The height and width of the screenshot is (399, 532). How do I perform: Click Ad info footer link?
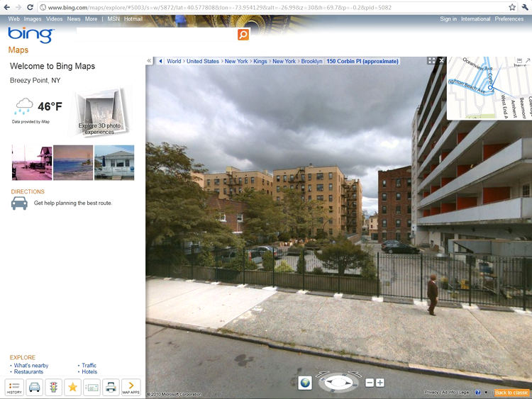pyautogui.click(x=448, y=392)
